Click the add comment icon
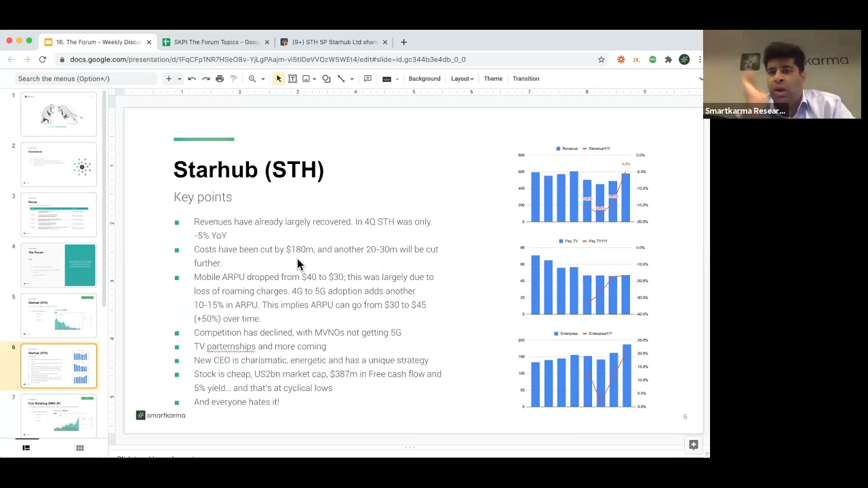The width and height of the screenshot is (868, 488). 368,79
